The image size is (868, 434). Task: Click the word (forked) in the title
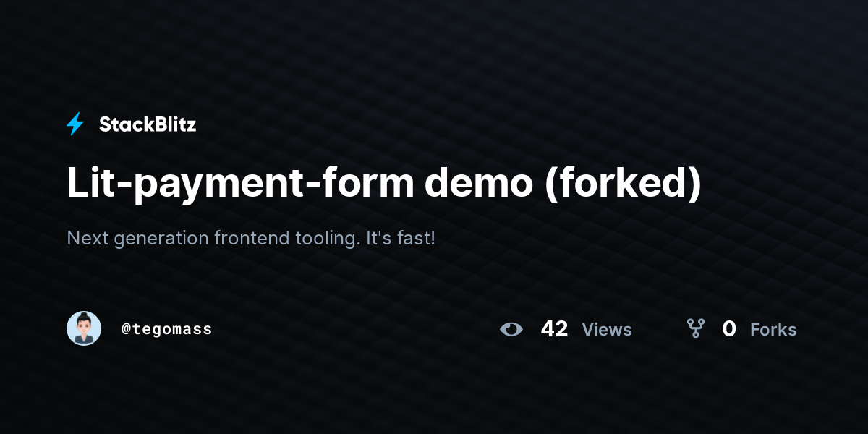[x=623, y=184]
